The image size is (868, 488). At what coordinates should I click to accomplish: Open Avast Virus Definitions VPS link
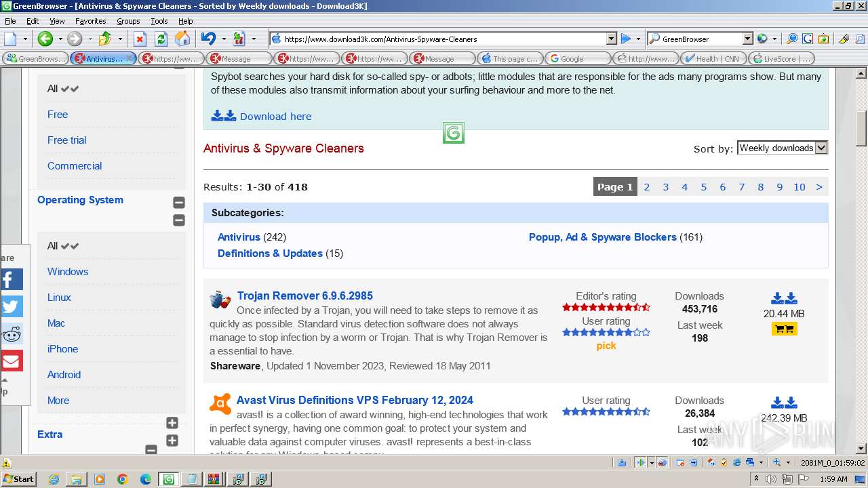[355, 400]
